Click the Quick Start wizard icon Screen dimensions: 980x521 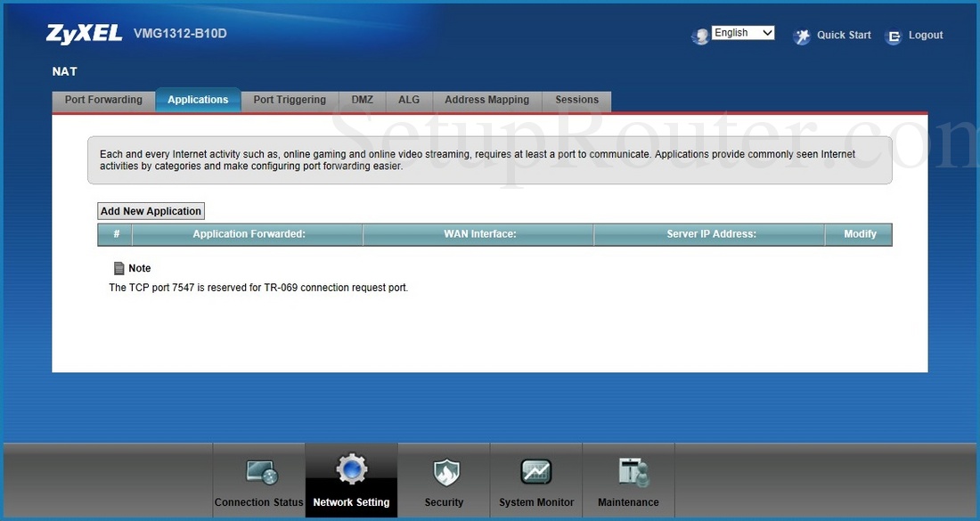801,36
